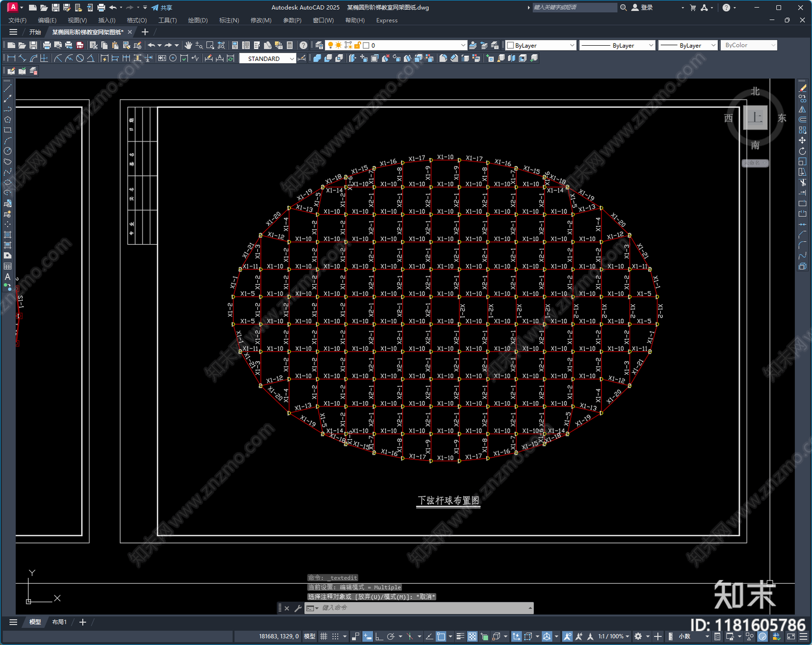Click 上 face on the ViewCube
The height and width of the screenshot is (645, 812).
(755, 118)
